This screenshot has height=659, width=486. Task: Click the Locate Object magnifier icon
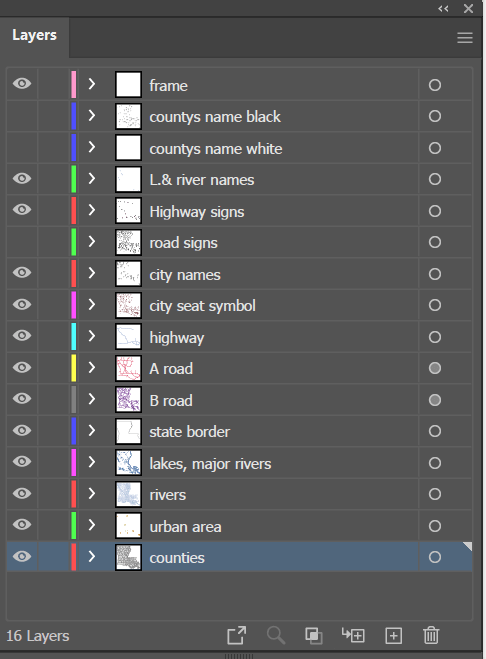coord(276,635)
